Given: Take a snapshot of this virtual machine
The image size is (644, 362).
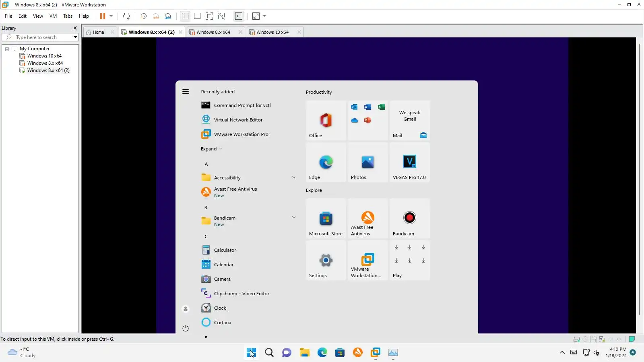Looking at the screenshot, I should (x=143, y=16).
